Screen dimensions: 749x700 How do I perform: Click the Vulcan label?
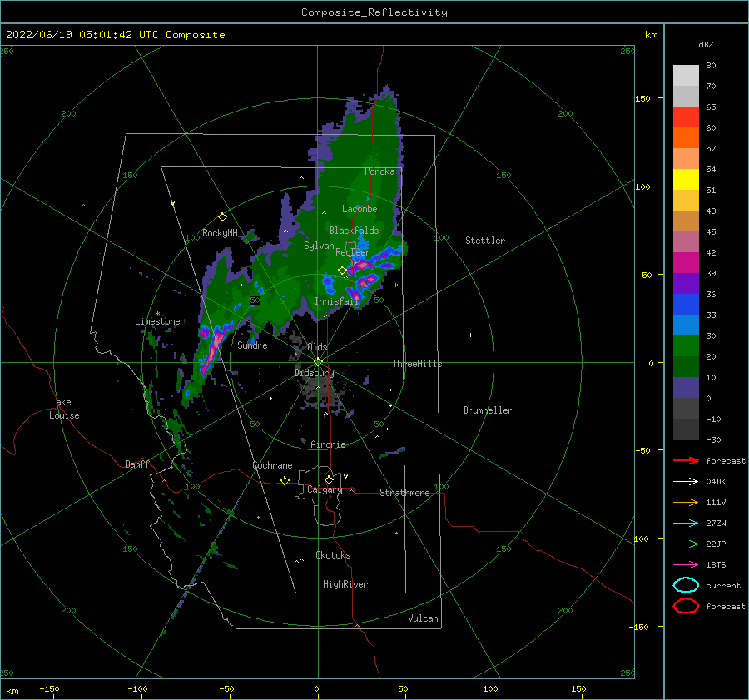coord(424,618)
